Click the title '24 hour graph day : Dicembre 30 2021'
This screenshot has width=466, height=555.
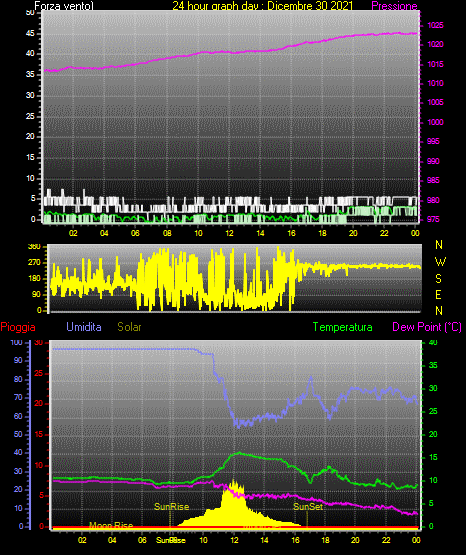coord(263,6)
